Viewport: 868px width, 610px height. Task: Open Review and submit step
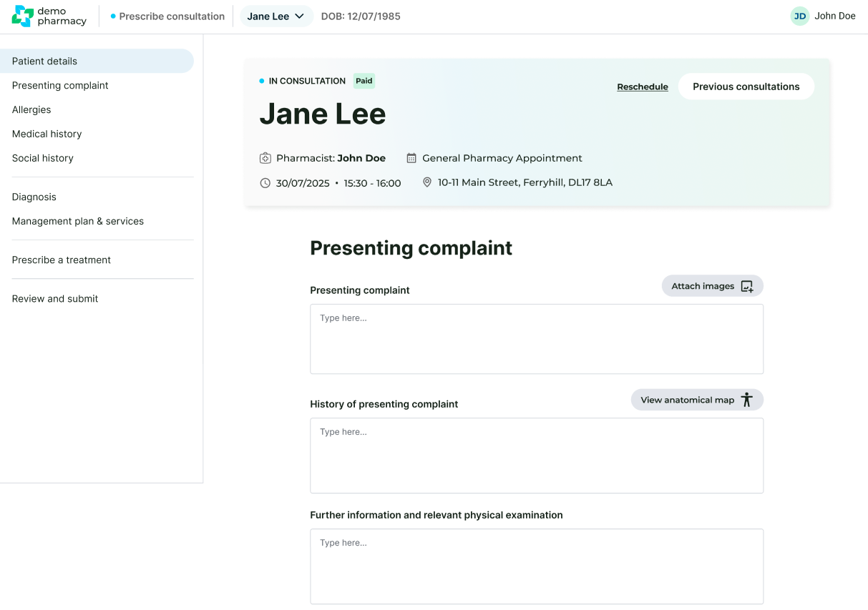click(x=55, y=299)
